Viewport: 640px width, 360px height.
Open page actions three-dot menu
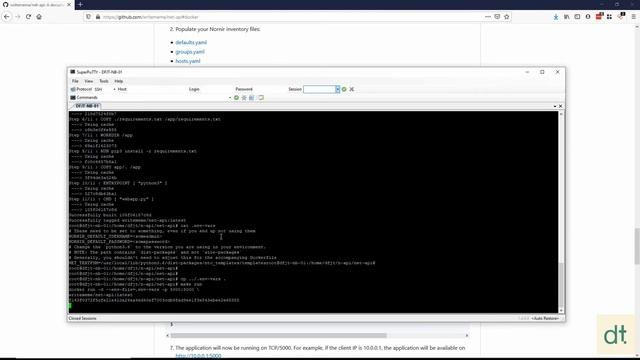pos(488,17)
